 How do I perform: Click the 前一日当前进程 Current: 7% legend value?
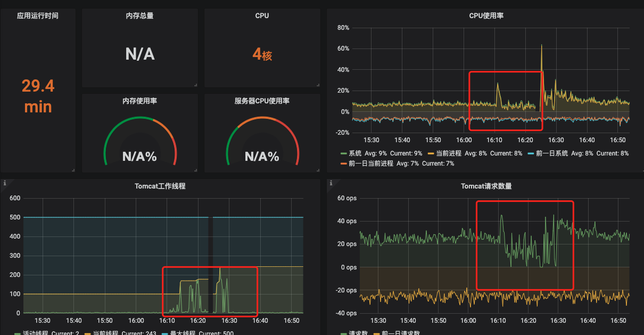click(x=438, y=164)
